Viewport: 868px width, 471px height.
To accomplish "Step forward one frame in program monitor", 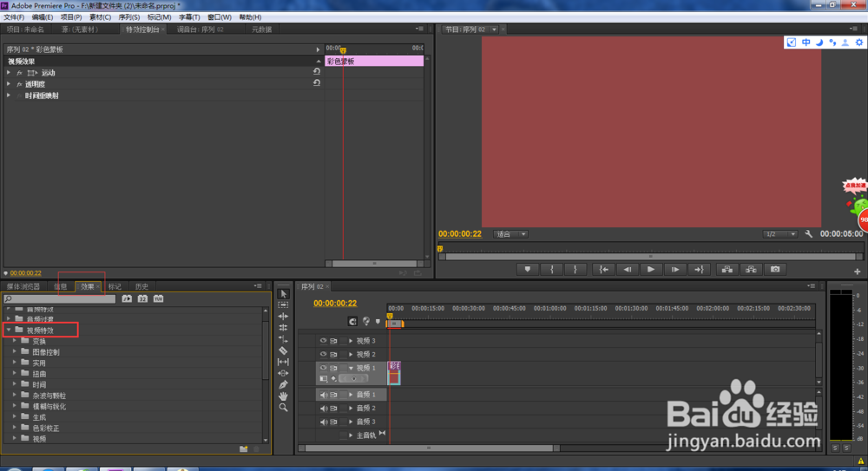I will 675,270.
